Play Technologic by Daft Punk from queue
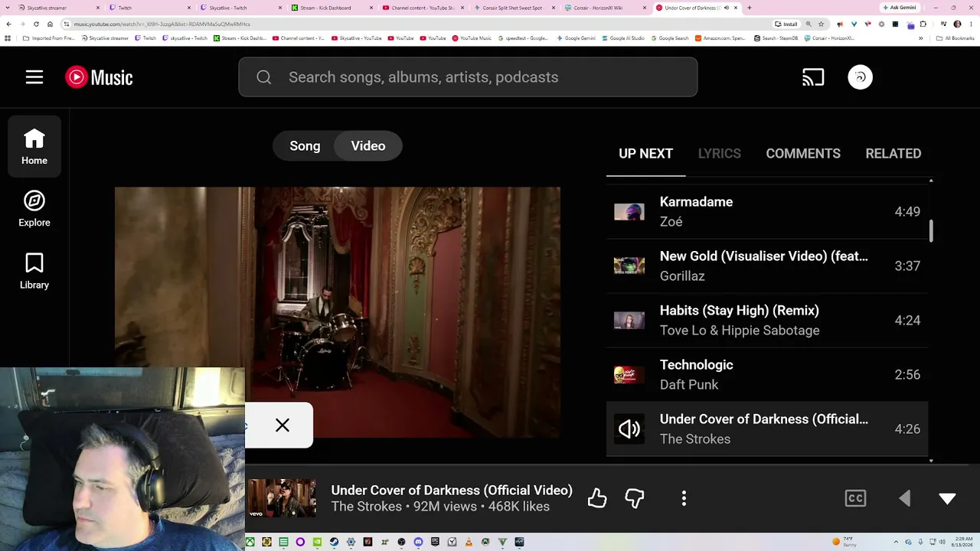 [767, 375]
